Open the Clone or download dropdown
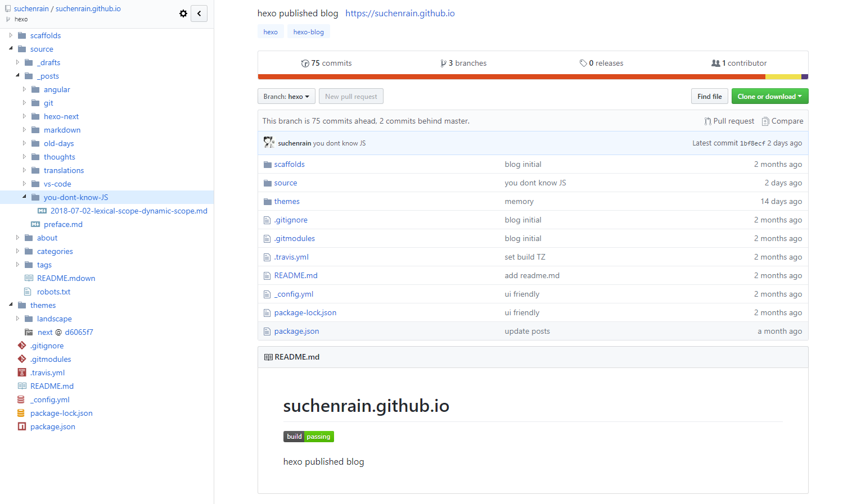This screenshot has height=504, width=843. [770, 97]
